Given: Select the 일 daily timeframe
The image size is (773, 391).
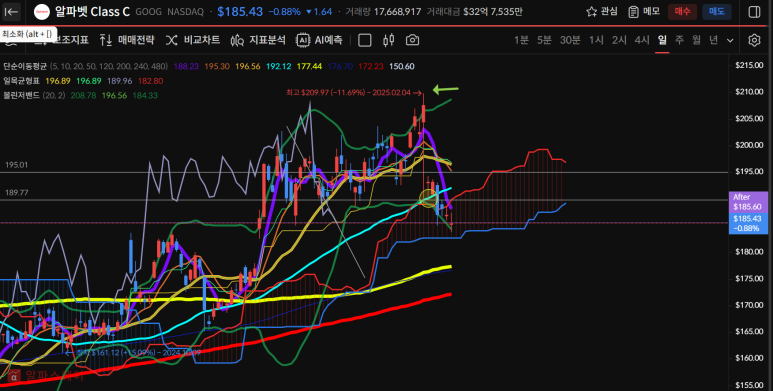Looking at the screenshot, I should click(662, 40).
